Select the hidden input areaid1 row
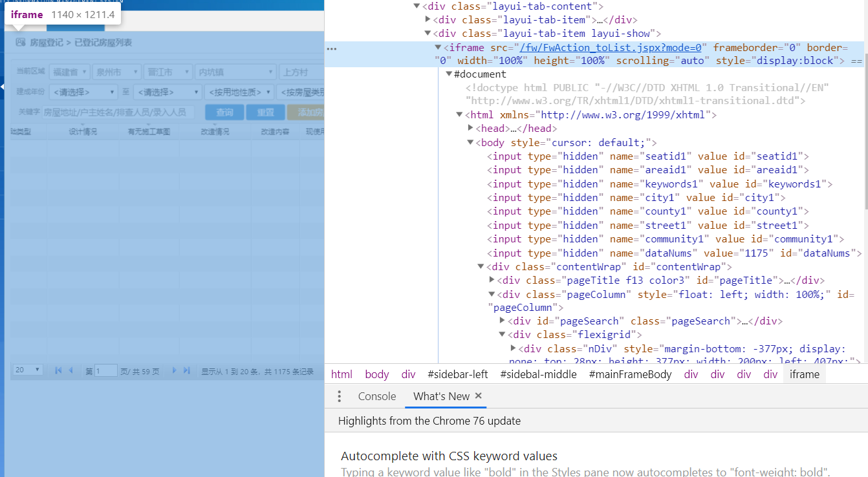868x477 pixels. [x=647, y=170]
